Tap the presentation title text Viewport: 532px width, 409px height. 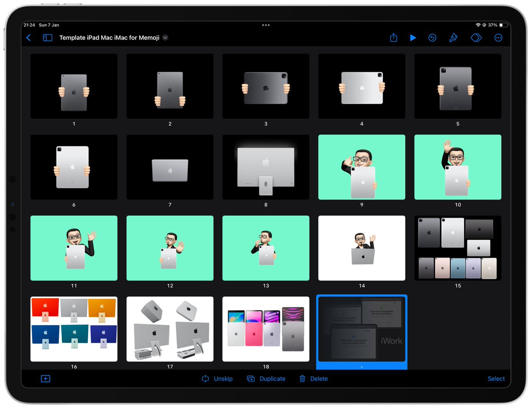[110, 38]
